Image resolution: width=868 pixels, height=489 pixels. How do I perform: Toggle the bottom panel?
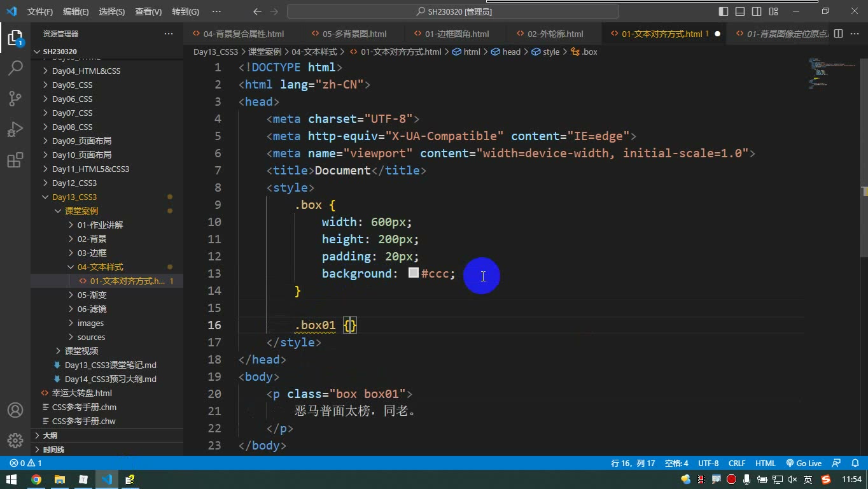coord(740,11)
